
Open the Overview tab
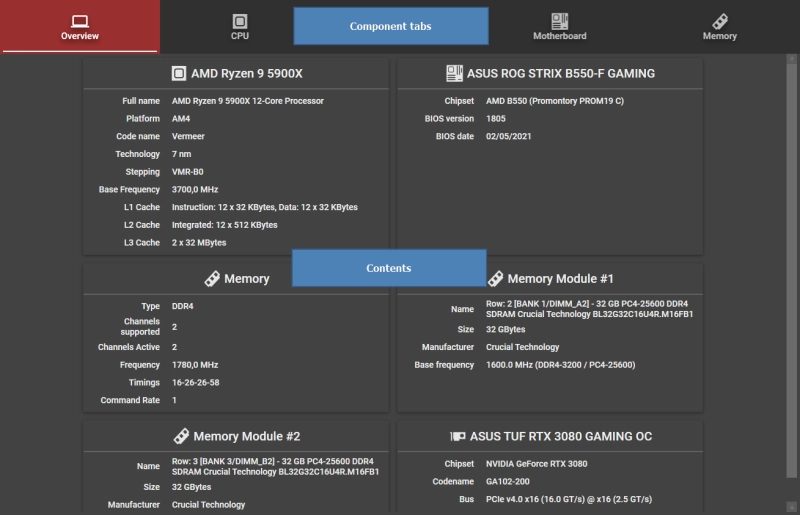click(x=80, y=27)
